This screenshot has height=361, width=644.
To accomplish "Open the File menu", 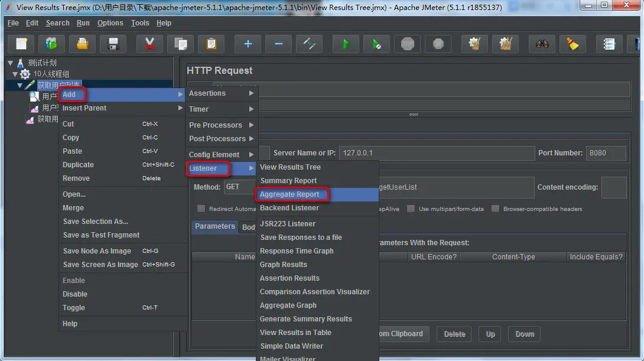I will click(x=13, y=23).
